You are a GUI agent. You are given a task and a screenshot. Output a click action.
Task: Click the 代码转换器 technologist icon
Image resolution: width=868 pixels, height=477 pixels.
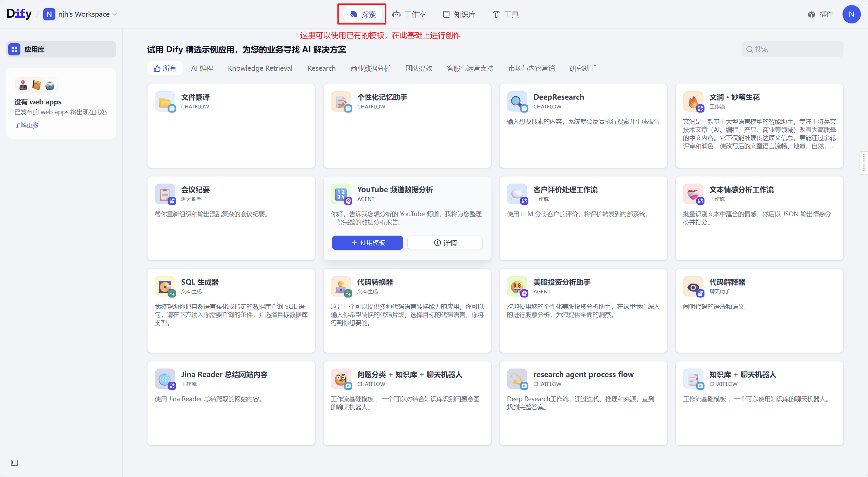pos(341,286)
